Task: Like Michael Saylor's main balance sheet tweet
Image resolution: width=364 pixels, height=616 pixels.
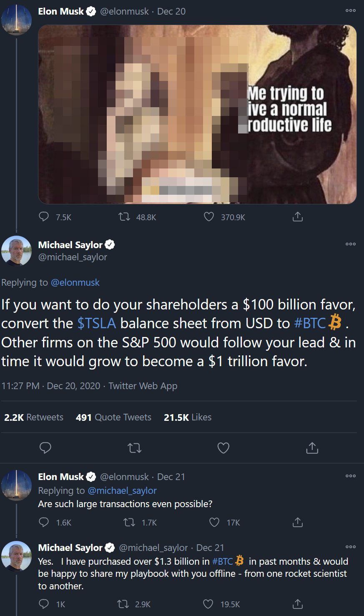Action: (223, 448)
